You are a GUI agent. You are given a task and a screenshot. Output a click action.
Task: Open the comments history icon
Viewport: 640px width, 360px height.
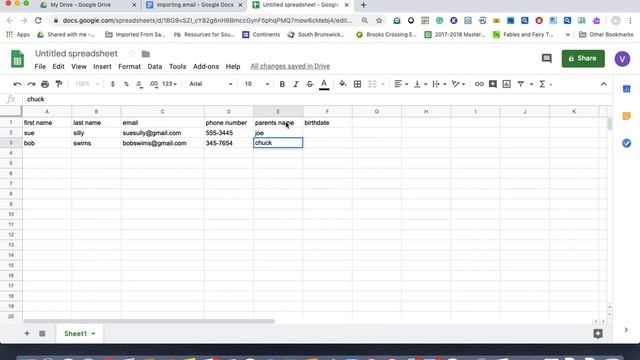point(547,58)
